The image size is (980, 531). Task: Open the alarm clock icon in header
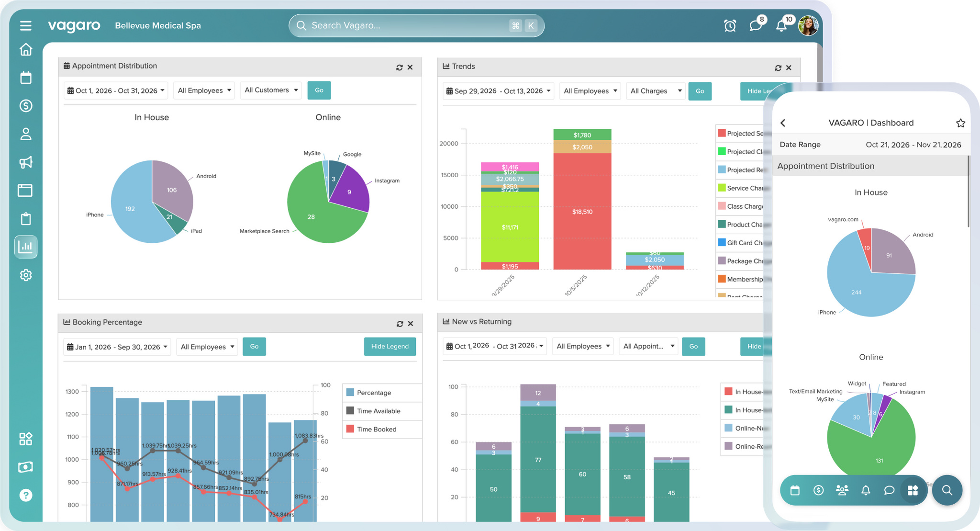(730, 26)
